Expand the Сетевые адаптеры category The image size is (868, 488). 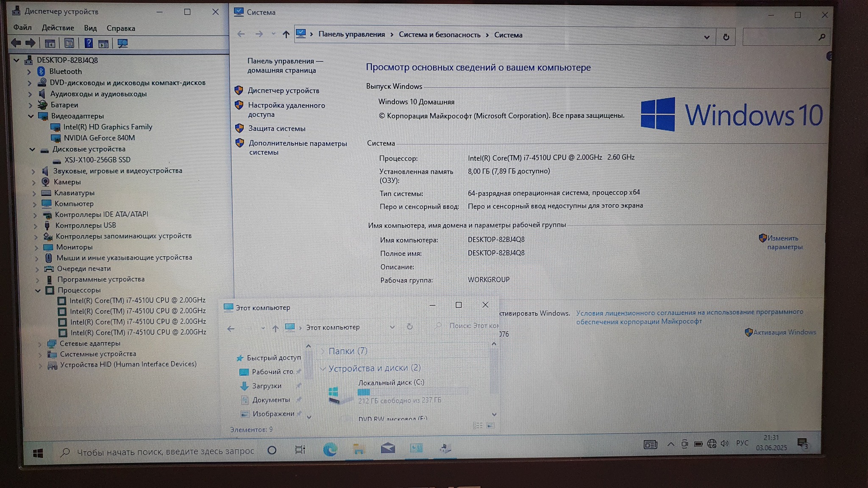pyautogui.click(x=40, y=344)
